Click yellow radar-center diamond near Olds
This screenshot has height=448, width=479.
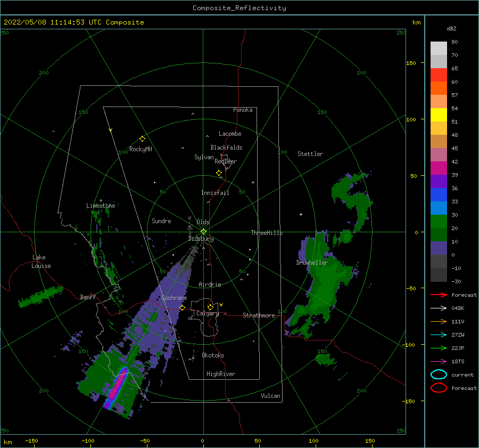203,232
